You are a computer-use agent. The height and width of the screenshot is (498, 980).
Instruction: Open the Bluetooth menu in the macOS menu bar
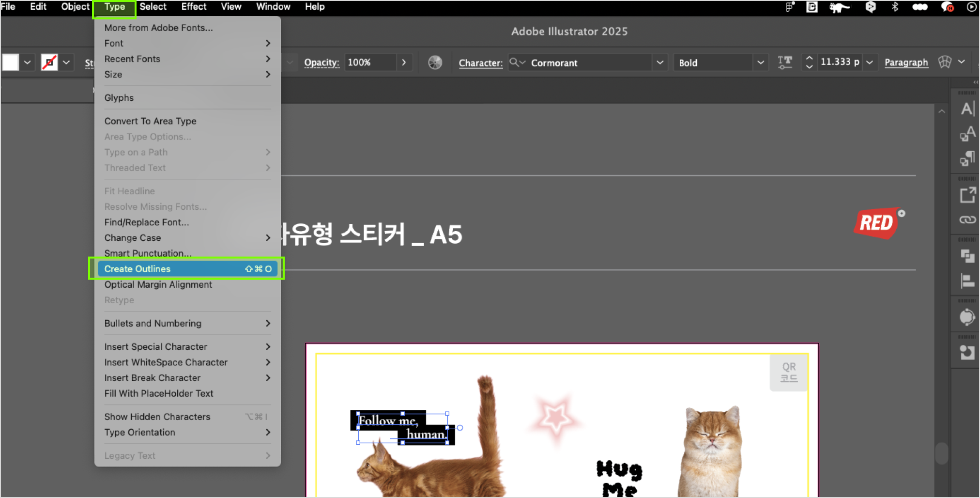895,7
